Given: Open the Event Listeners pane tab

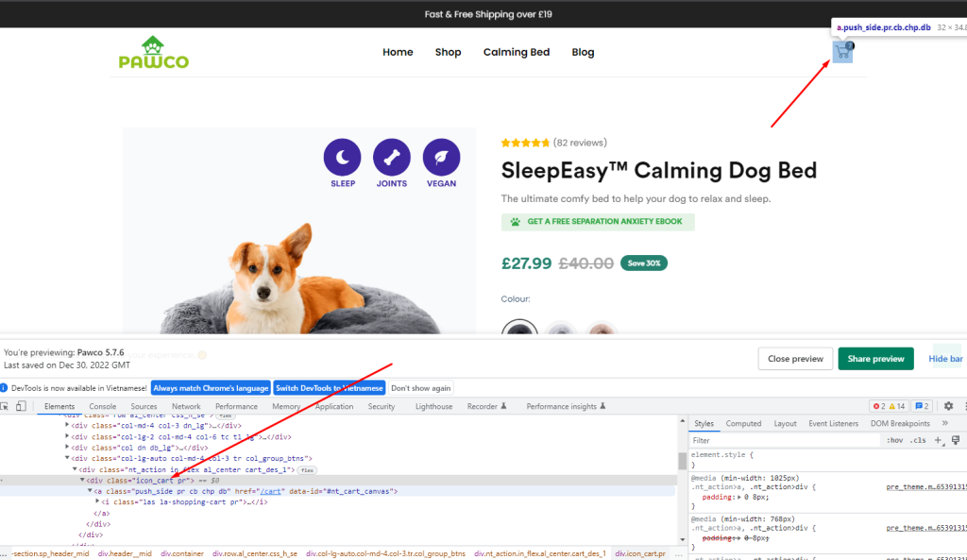Looking at the screenshot, I should click(833, 424).
